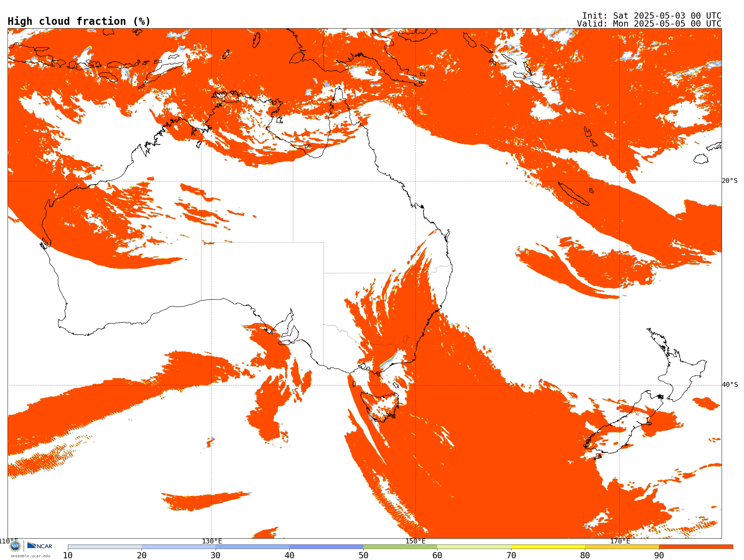Click the colorbar tick label 70
Viewport: 744px width, 560px height.
(511, 556)
